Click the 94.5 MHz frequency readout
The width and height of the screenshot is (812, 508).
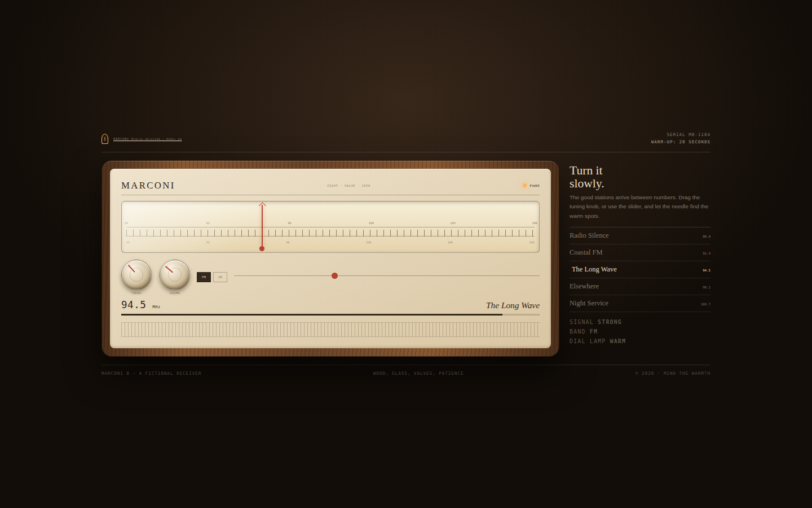click(141, 305)
